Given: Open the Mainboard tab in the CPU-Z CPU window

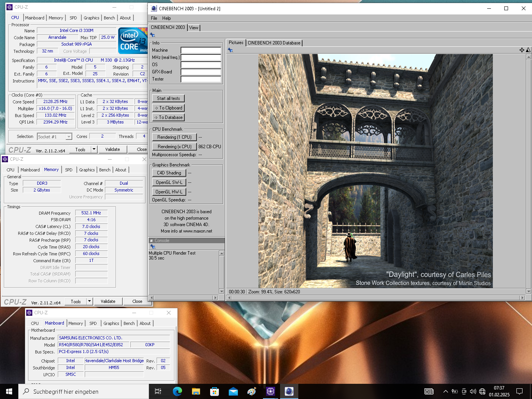Looking at the screenshot, I should (35, 18).
